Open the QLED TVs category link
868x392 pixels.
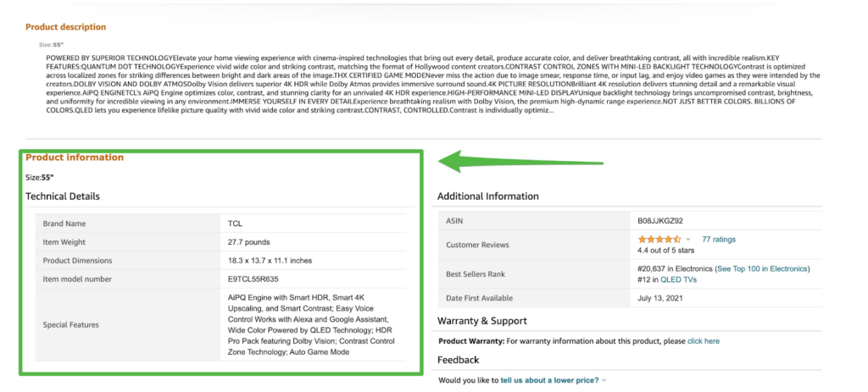[x=679, y=279]
